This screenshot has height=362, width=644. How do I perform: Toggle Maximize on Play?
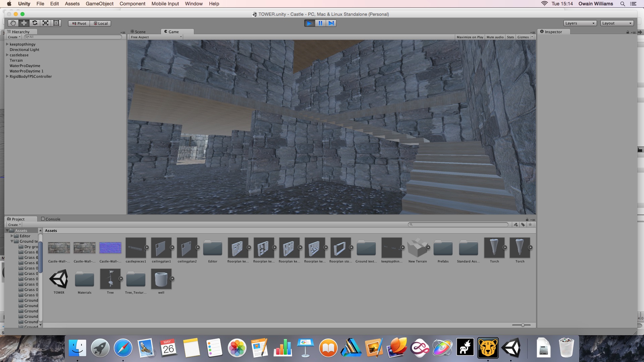(470, 37)
